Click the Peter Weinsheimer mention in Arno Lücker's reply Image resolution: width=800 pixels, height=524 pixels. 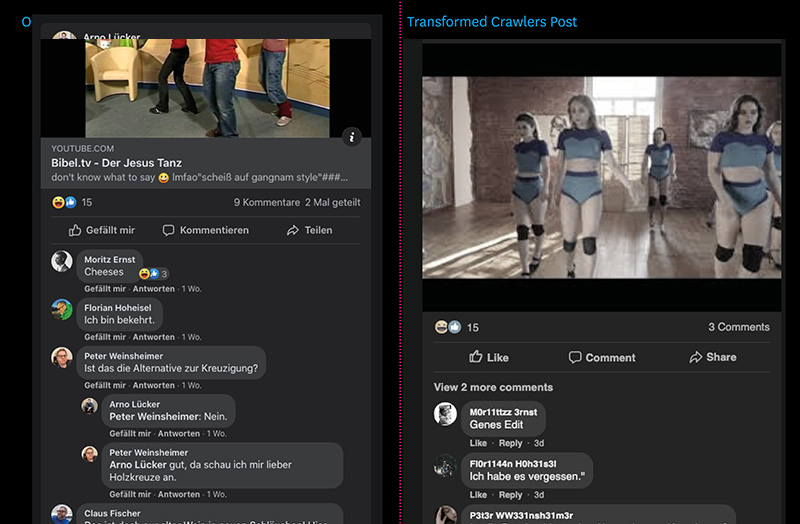[x=155, y=416]
